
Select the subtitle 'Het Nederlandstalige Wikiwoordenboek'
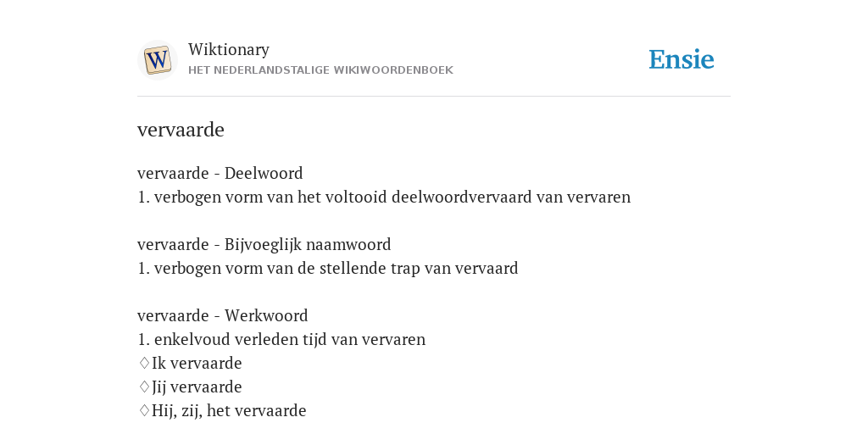(320, 70)
